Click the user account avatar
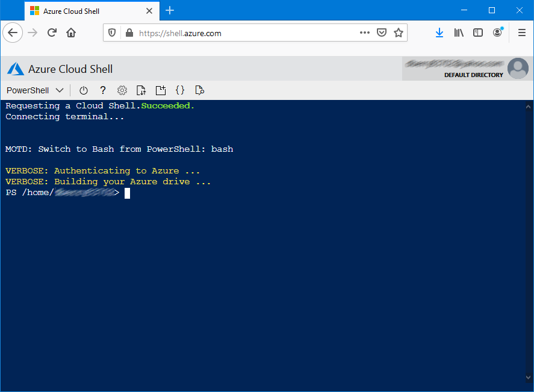This screenshot has height=392, width=534. (518, 68)
